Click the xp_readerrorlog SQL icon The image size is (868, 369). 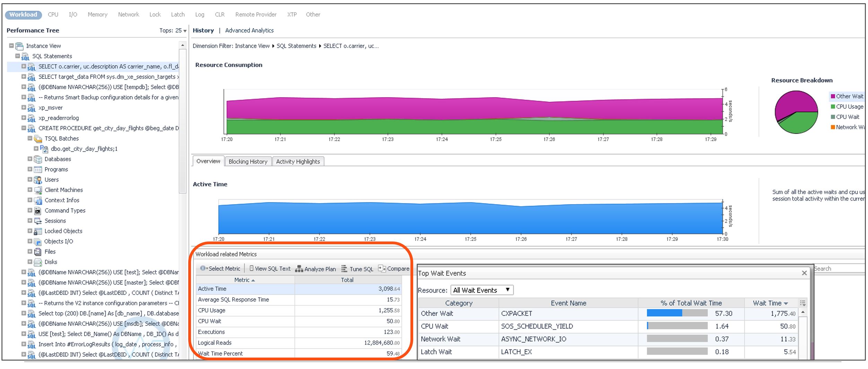pyautogui.click(x=32, y=118)
